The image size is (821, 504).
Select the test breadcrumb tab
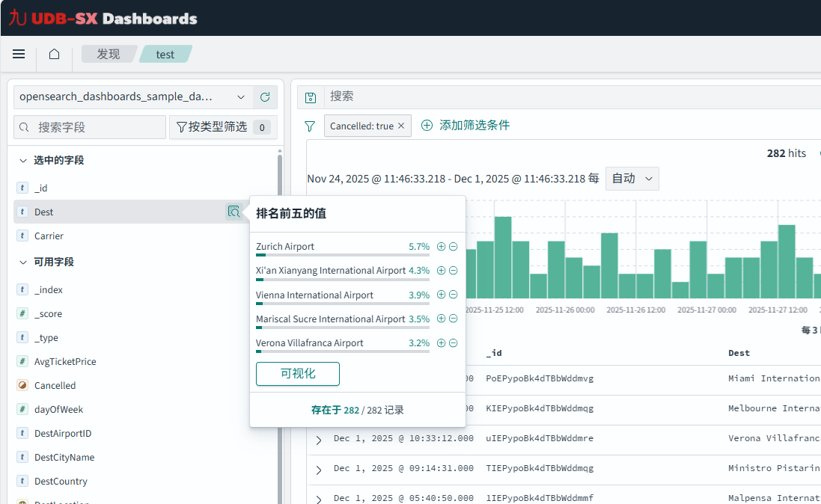tap(165, 54)
